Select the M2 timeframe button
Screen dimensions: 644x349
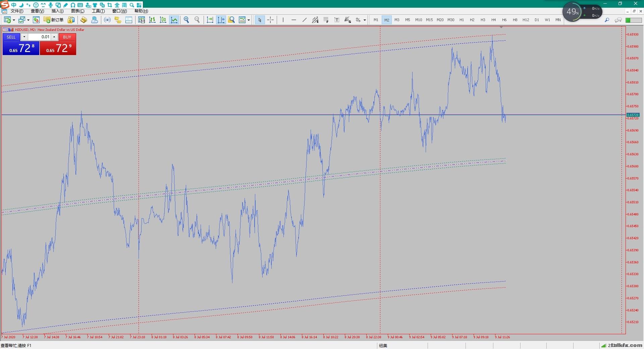(x=387, y=20)
